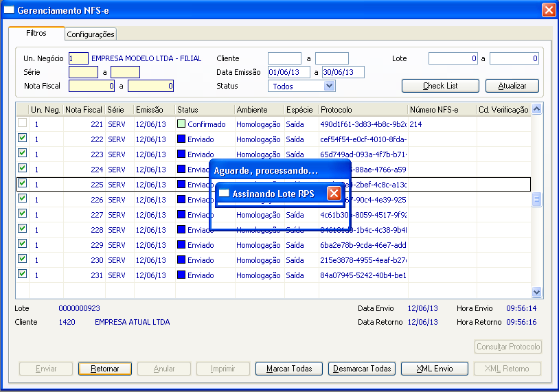This screenshot has width=559, height=392.
Task: Focus the second Série input field
Action: coord(125,72)
